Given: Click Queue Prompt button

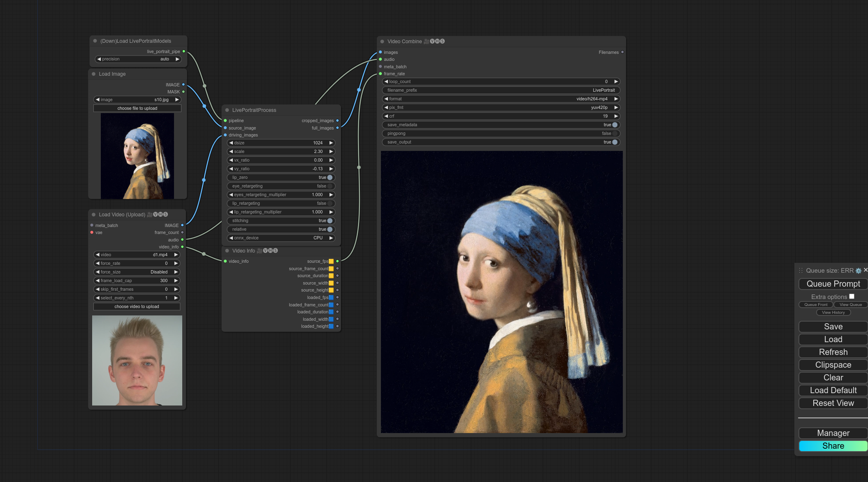Looking at the screenshot, I should pyautogui.click(x=833, y=284).
